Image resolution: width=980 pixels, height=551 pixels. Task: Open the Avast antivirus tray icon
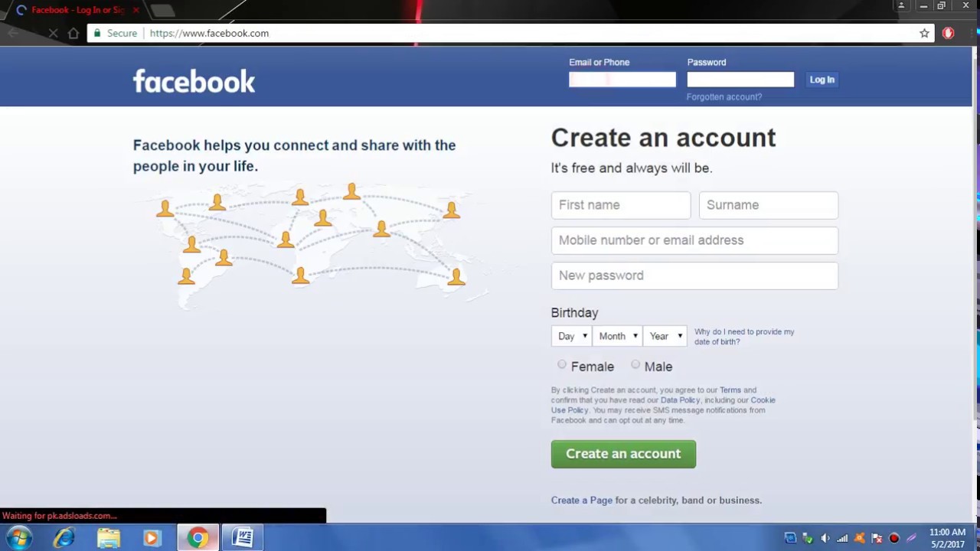point(860,538)
